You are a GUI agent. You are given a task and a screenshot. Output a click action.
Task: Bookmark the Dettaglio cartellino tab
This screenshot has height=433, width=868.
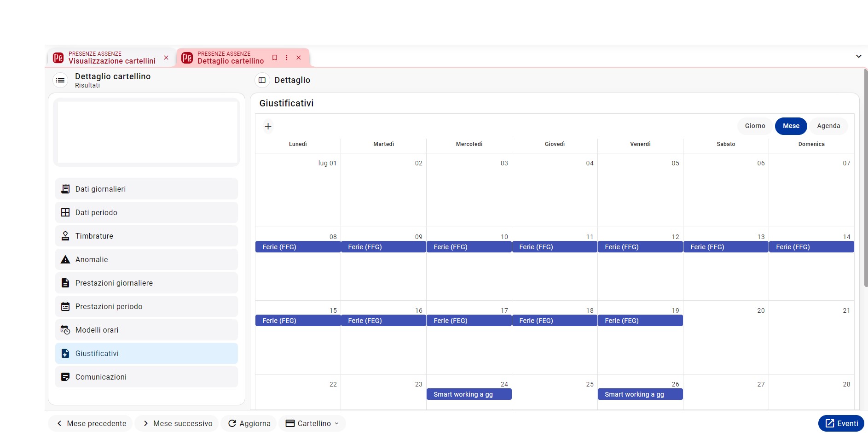(275, 58)
